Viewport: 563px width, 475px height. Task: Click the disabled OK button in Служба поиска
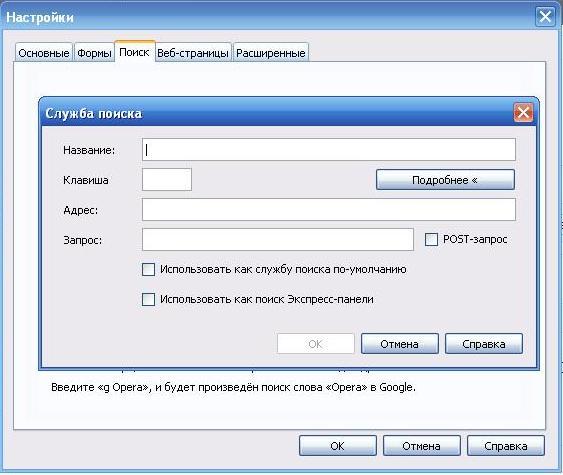click(316, 344)
